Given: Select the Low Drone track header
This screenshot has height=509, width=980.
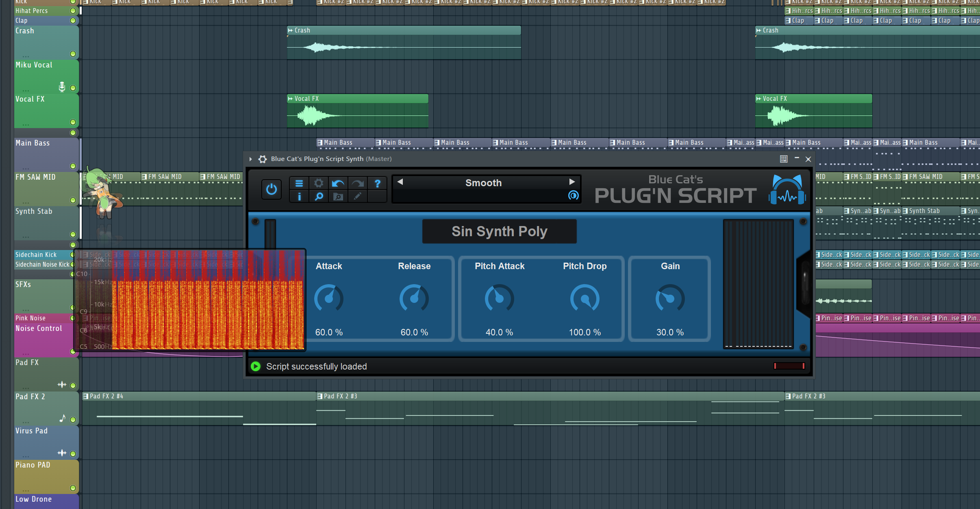Looking at the screenshot, I should click(47, 501).
